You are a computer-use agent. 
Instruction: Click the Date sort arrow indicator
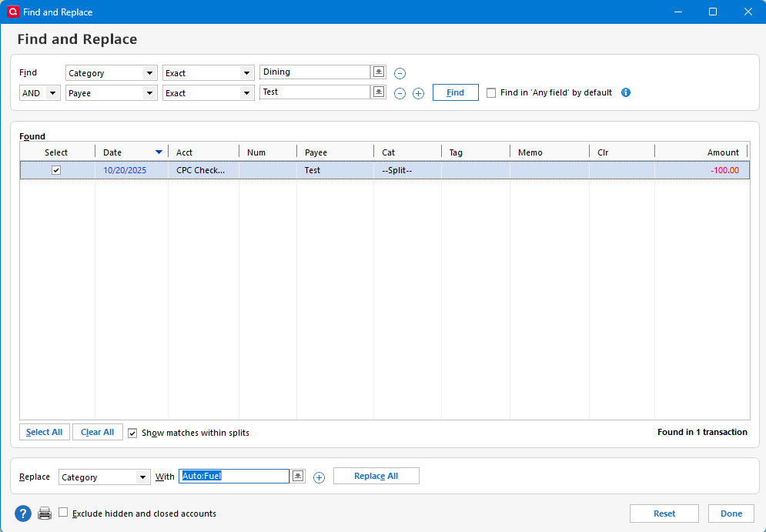tap(159, 152)
